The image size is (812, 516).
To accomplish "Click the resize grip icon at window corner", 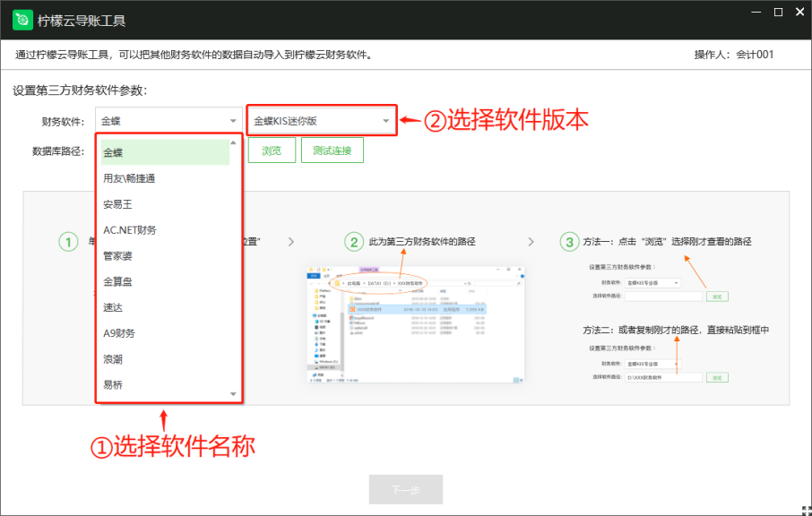I will (806, 510).
